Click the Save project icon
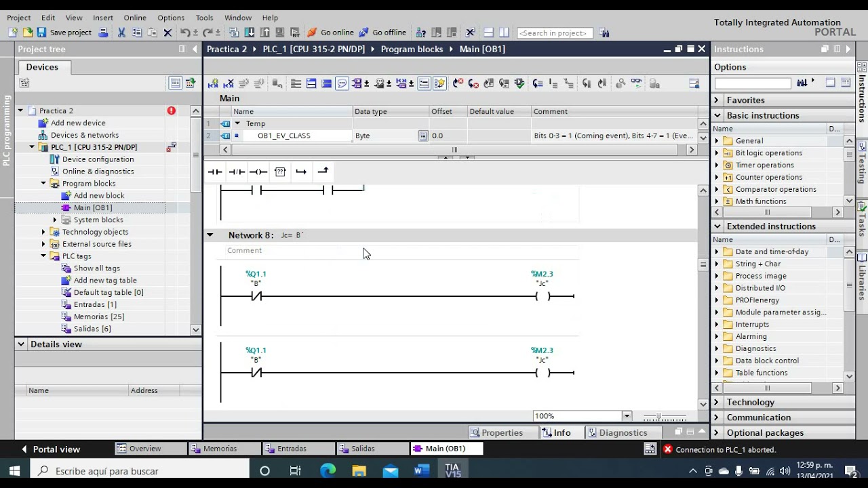Image resolution: width=868 pixels, height=488 pixels. [x=41, y=33]
